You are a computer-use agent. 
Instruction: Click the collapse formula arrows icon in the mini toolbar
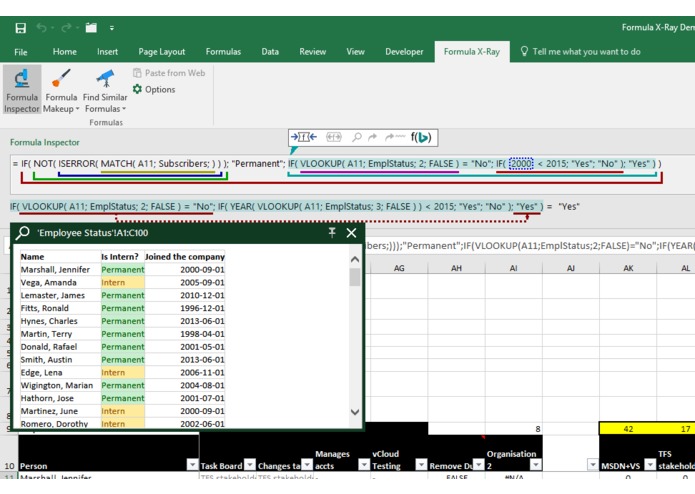(304, 137)
